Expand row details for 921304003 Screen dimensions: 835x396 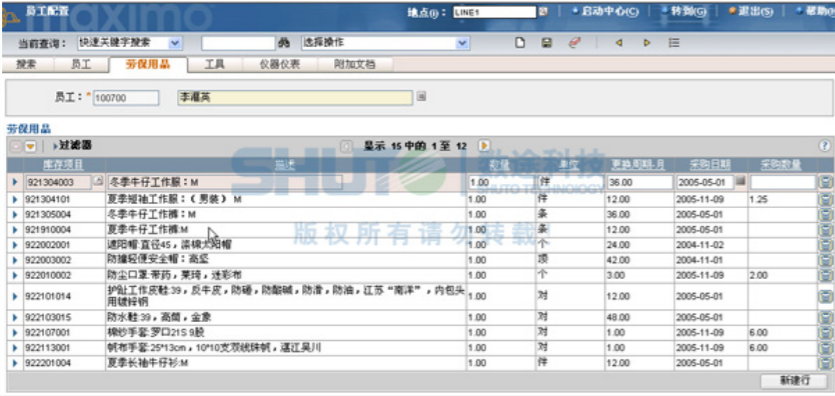[x=15, y=182]
